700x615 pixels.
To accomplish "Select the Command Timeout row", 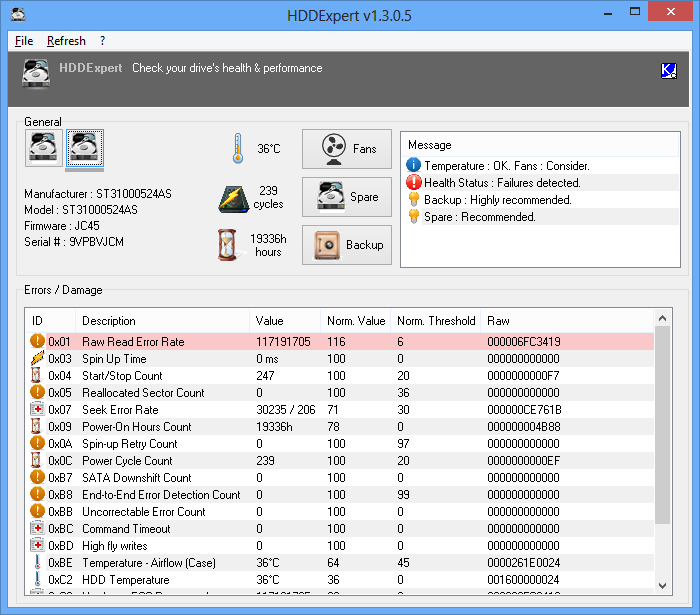I will tap(340, 528).
